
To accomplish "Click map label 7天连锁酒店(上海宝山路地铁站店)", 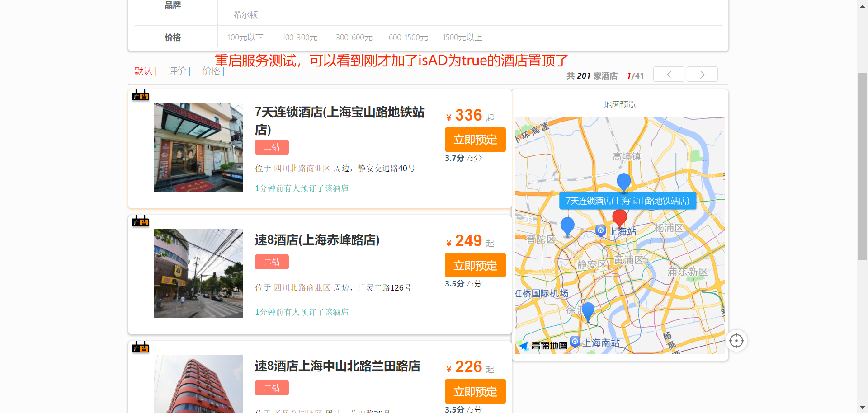I will [627, 201].
